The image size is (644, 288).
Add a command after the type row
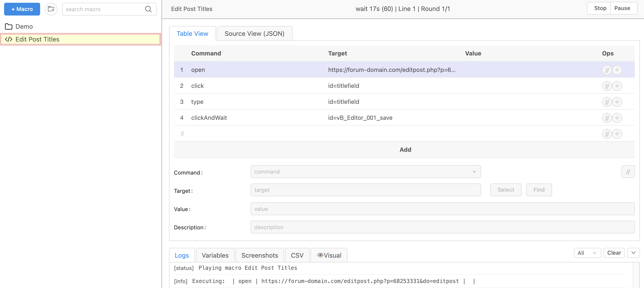[617, 102]
